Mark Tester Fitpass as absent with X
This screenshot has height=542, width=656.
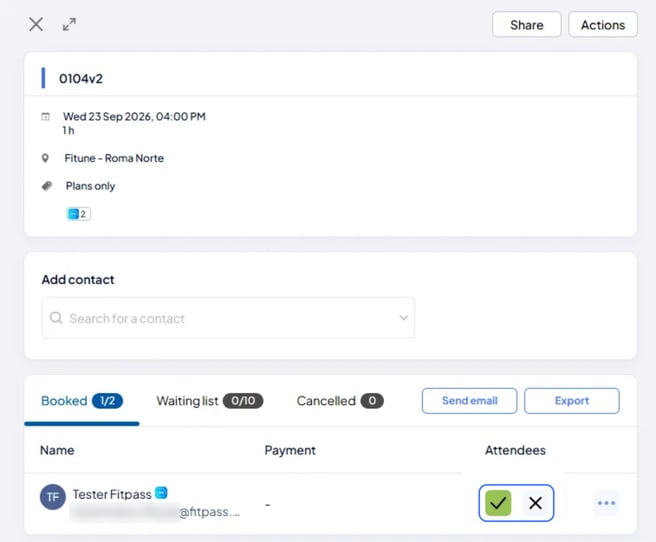[535, 503]
